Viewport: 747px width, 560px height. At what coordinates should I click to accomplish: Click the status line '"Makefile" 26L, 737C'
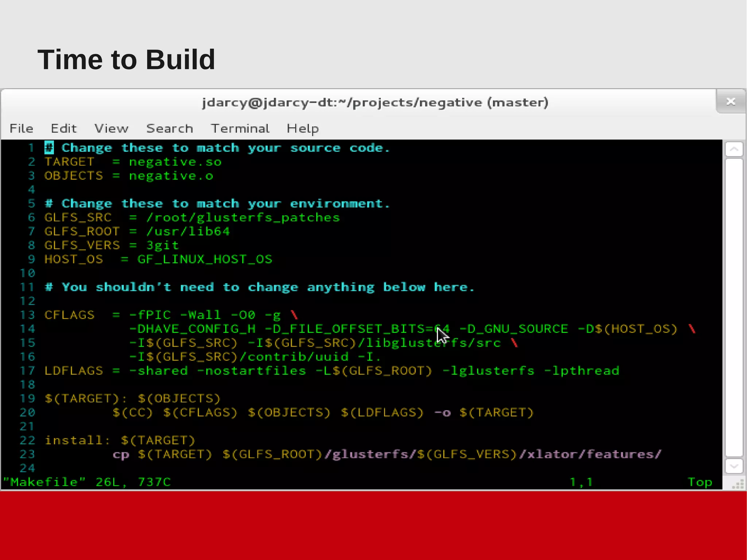(x=87, y=482)
